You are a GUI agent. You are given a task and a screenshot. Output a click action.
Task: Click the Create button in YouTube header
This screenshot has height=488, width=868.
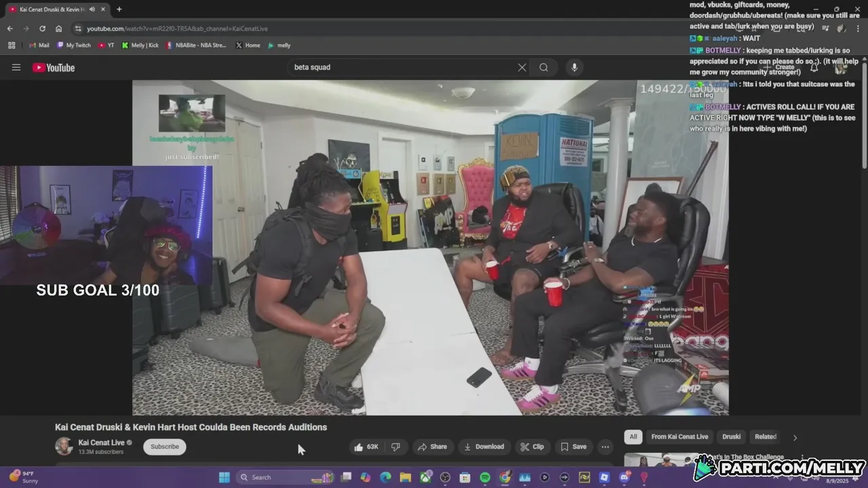[x=781, y=67]
